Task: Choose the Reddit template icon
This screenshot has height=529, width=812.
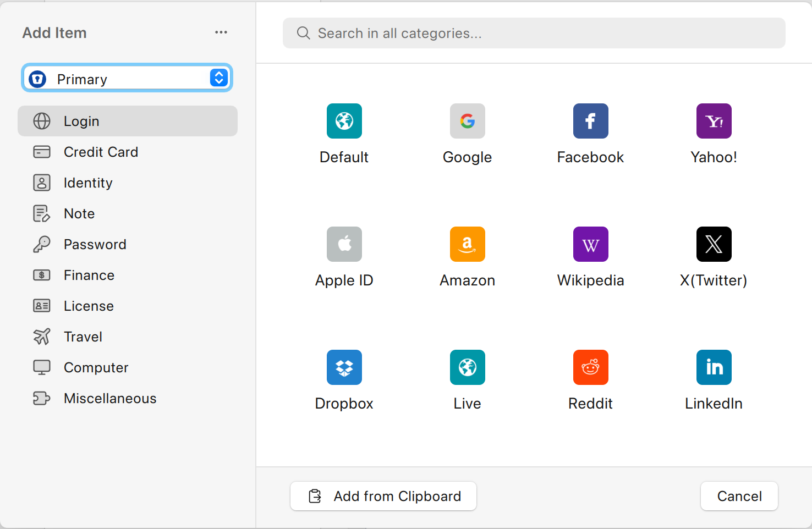Action: tap(591, 367)
